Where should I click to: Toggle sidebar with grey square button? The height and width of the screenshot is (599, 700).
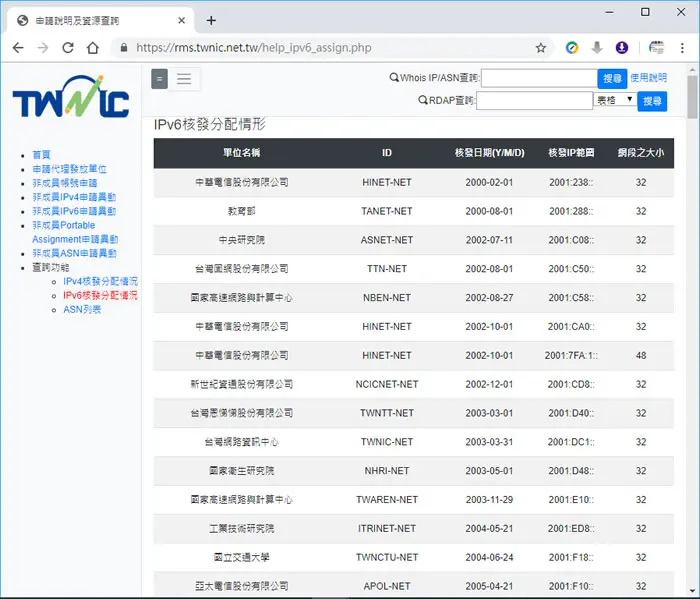pyautogui.click(x=159, y=79)
